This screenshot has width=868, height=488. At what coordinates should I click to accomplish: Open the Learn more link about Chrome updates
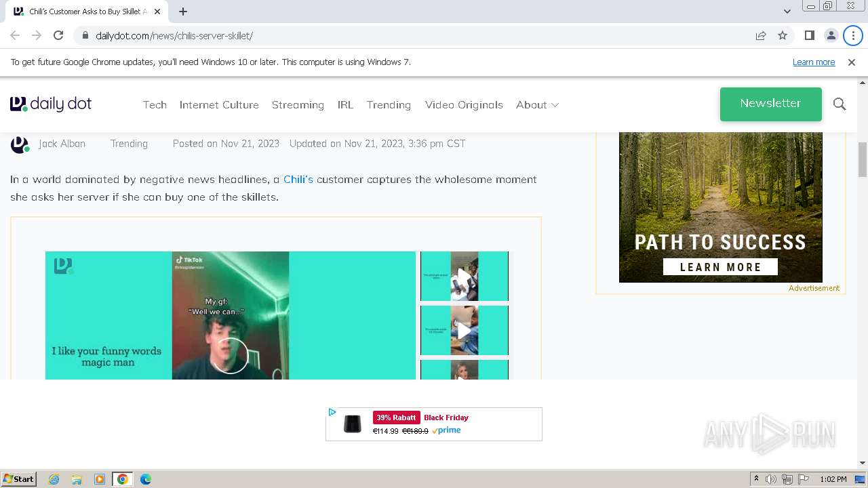[x=814, y=62]
